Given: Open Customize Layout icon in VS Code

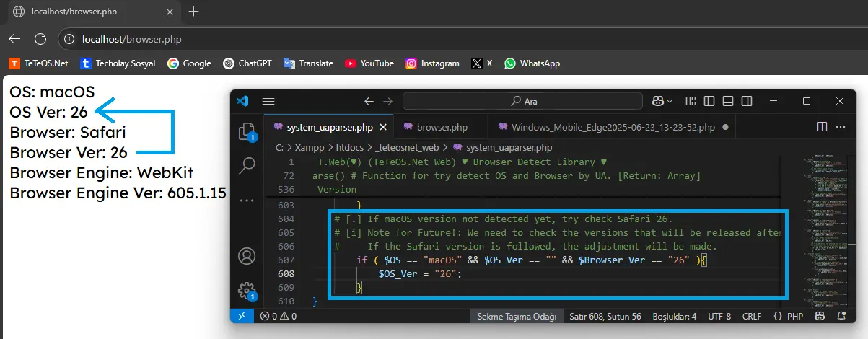Looking at the screenshot, I should (x=691, y=101).
